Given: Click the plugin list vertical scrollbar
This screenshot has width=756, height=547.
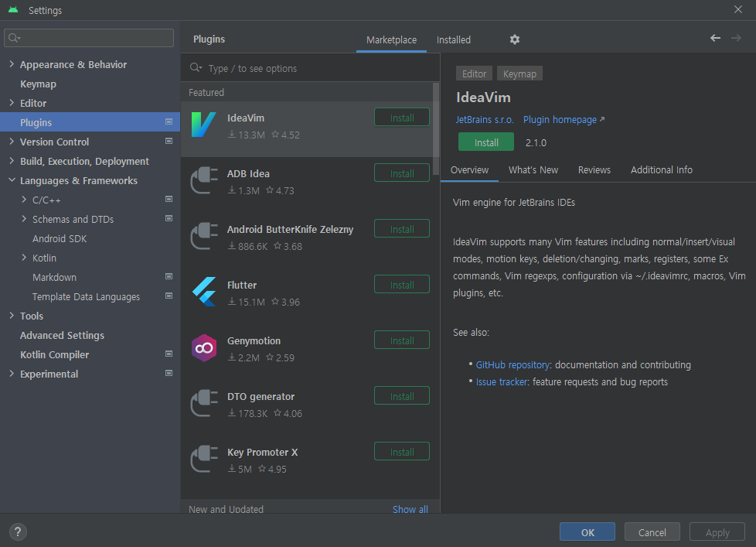Looking at the screenshot, I should pyautogui.click(x=436, y=128).
